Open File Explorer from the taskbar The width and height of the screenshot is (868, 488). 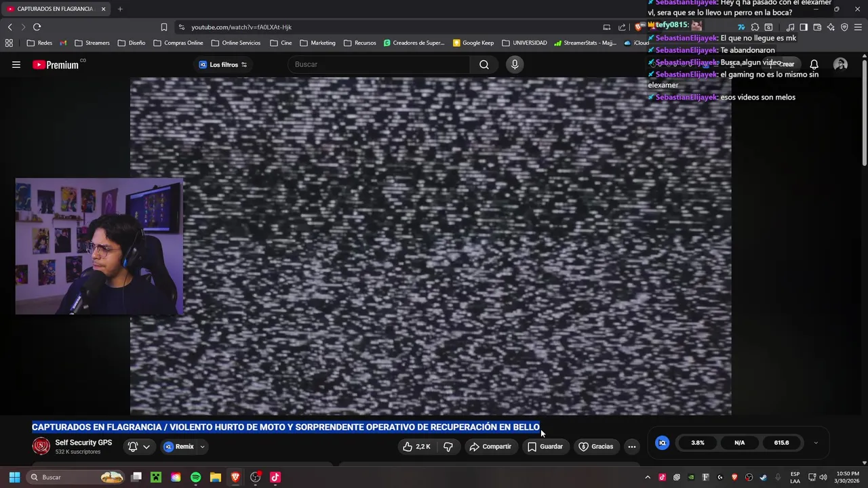tap(216, 477)
